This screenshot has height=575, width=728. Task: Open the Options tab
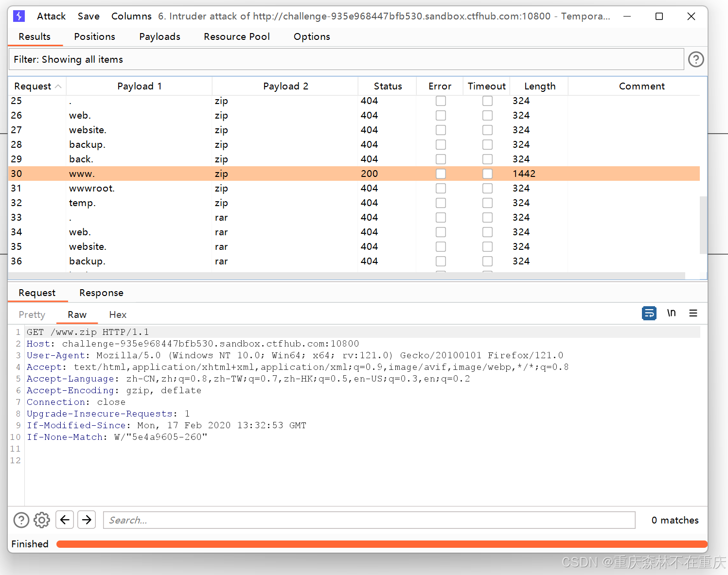click(x=312, y=36)
